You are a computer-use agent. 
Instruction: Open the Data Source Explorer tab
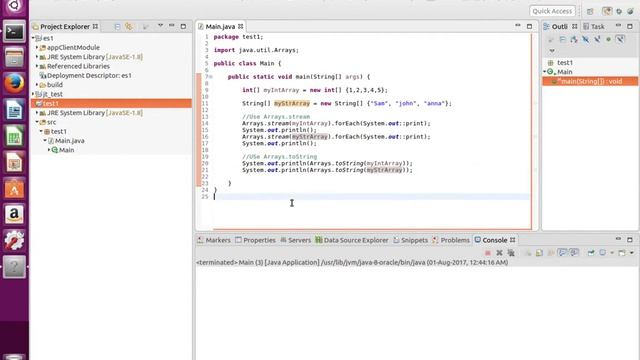coord(351,240)
